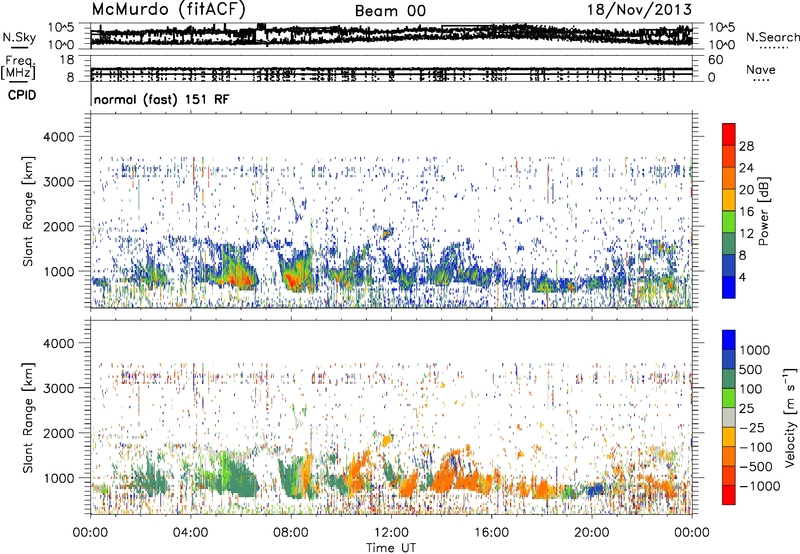The height and width of the screenshot is (554, 800).
Task: Click the 10^0 tick beside N.Search
Action: [722, 45]
